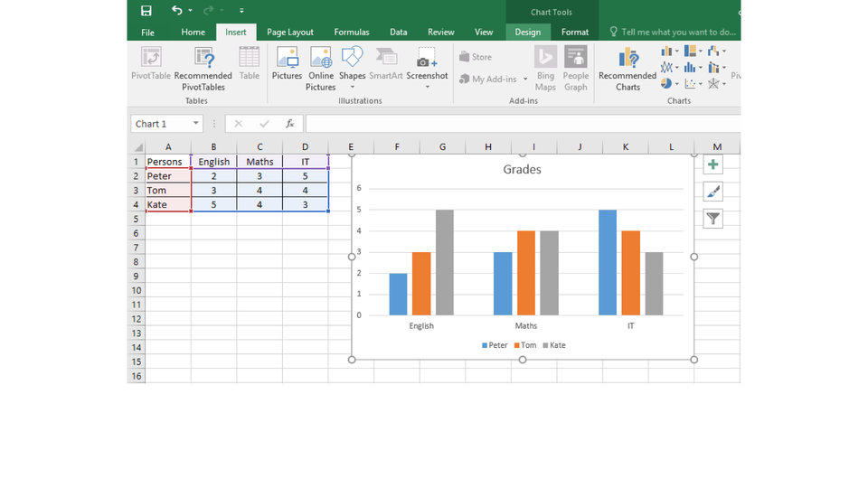Viewport: 868px width, 488px height.
Task: Expand the Name Box dropdown
Action: click(x=195, y=124)
